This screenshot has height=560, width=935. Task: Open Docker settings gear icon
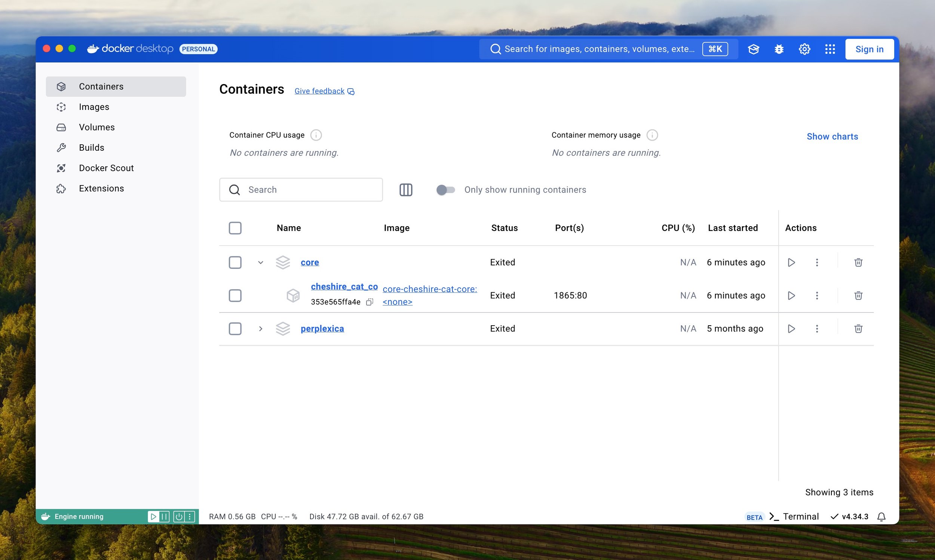click(804, 49)
